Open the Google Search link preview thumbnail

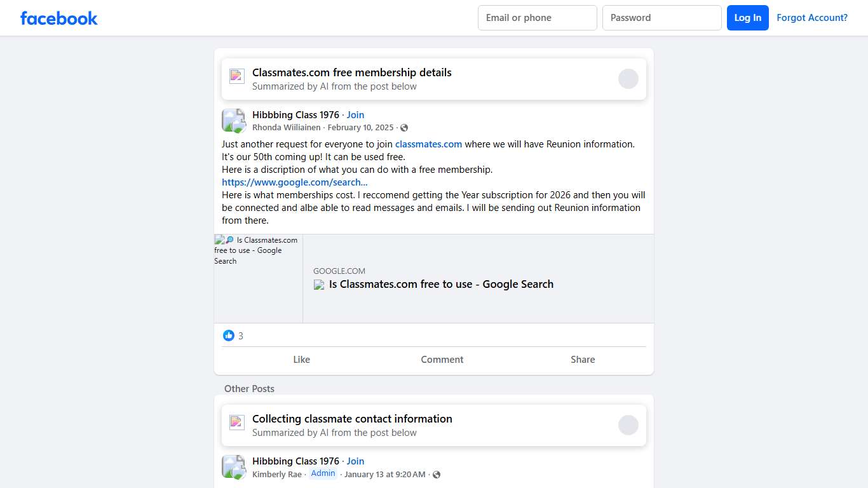pos(258,278)
